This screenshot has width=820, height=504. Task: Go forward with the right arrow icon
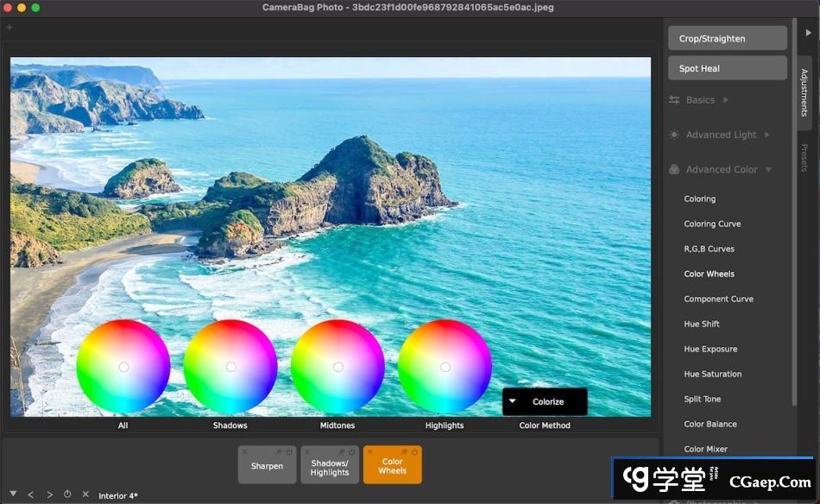pos(49,495)
